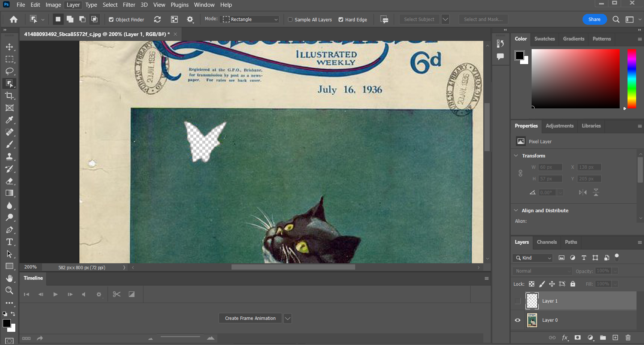The height and width of the screenshot is (345, 644).
Task: Click the Select Subject button
Action: tap(419, 19)
